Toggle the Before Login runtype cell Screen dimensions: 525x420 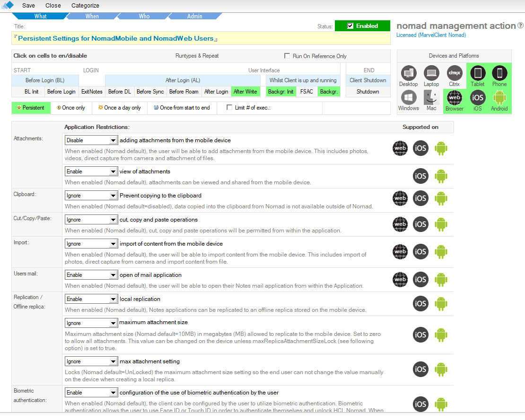(x=61, y=92)
